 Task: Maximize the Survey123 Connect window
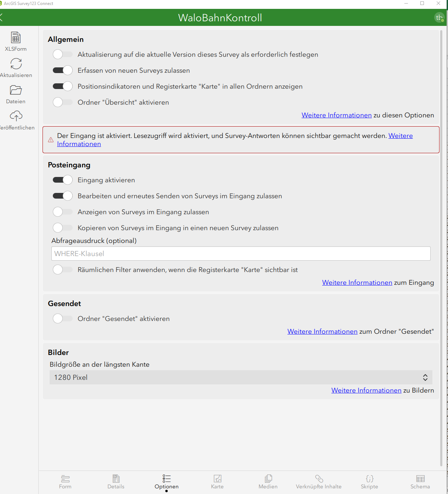(422, 3)
